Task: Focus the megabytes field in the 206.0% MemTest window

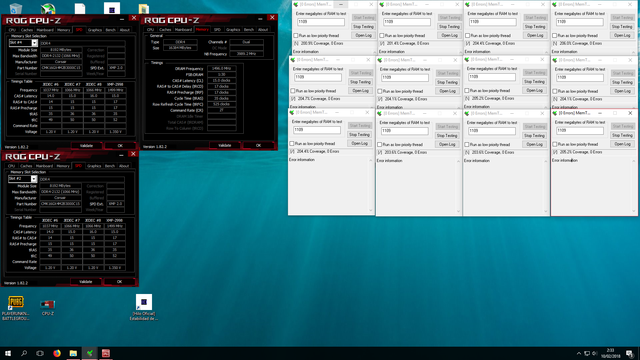Action: pyautogui.click(x=580, y=22)
